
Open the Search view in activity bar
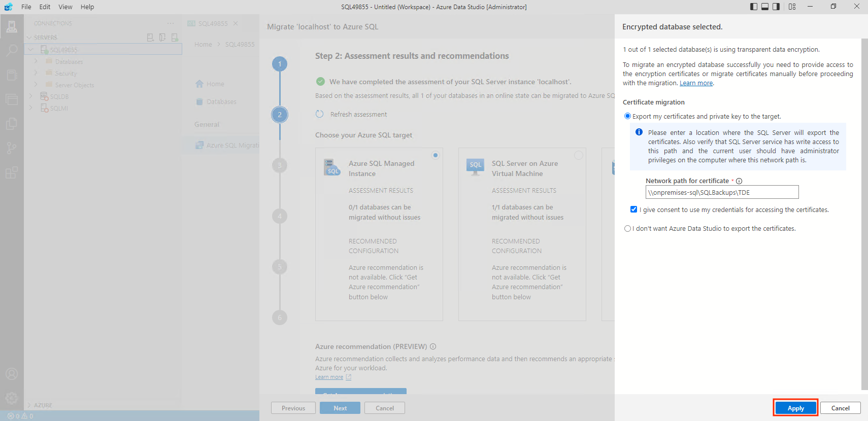[11, 51]
